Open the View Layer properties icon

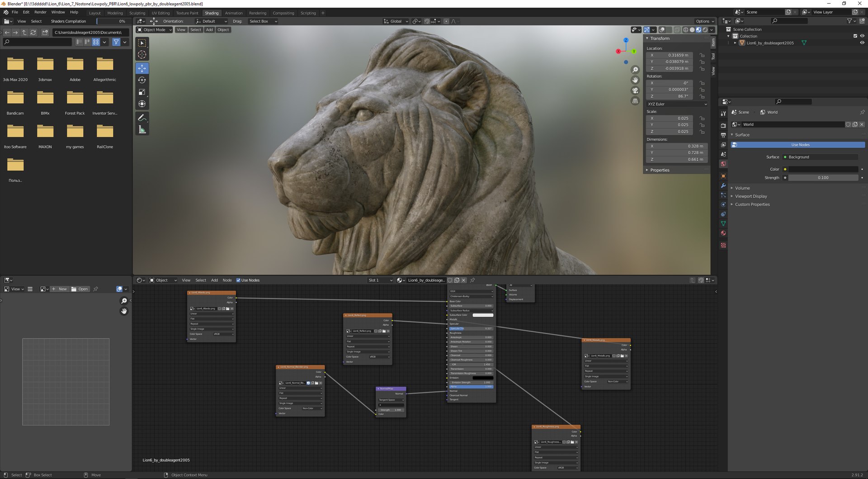coord(723,145)
